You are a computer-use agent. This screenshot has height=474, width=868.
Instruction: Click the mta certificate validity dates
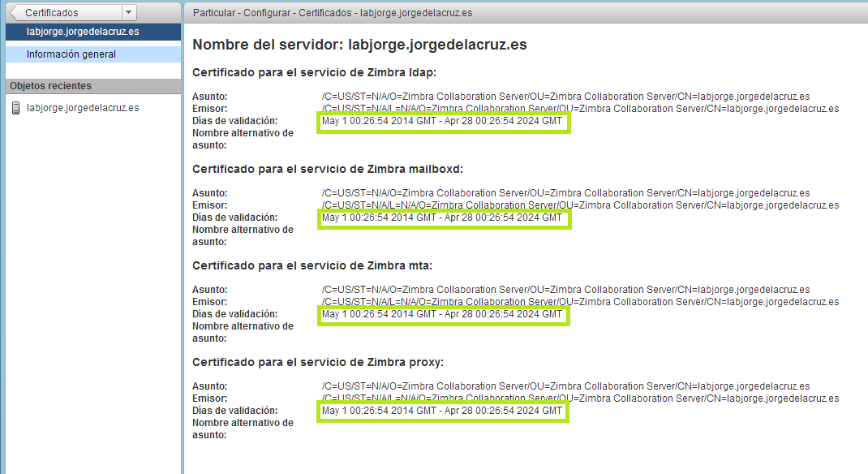pyautogui.click(x=442, y=314)
